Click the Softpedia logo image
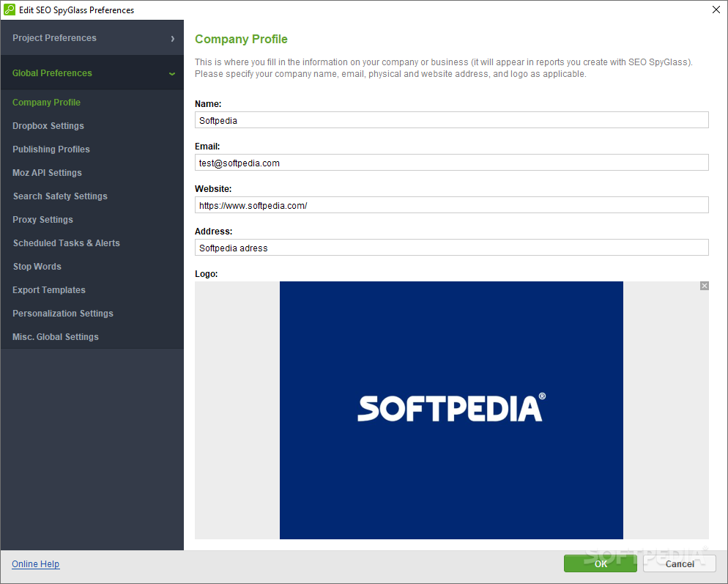The width and height of the screenshot is (728, 584). click(451, 410)
